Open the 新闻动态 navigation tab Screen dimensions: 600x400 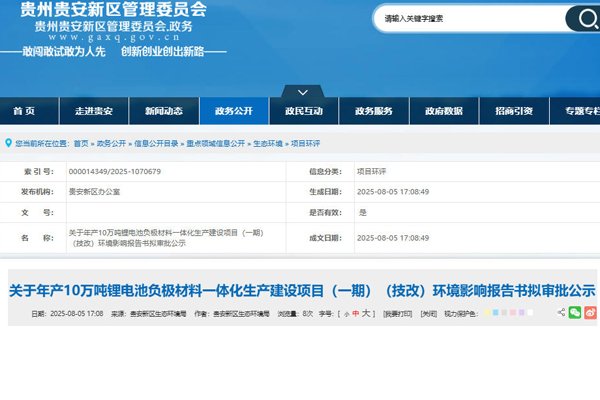click(x=164, y=111)
